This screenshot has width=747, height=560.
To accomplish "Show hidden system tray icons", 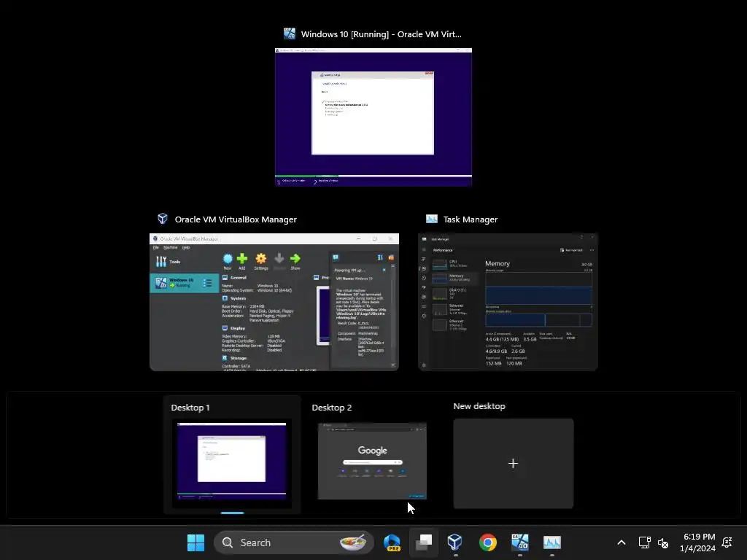I will pyautogui.click(x=622, y=542).
